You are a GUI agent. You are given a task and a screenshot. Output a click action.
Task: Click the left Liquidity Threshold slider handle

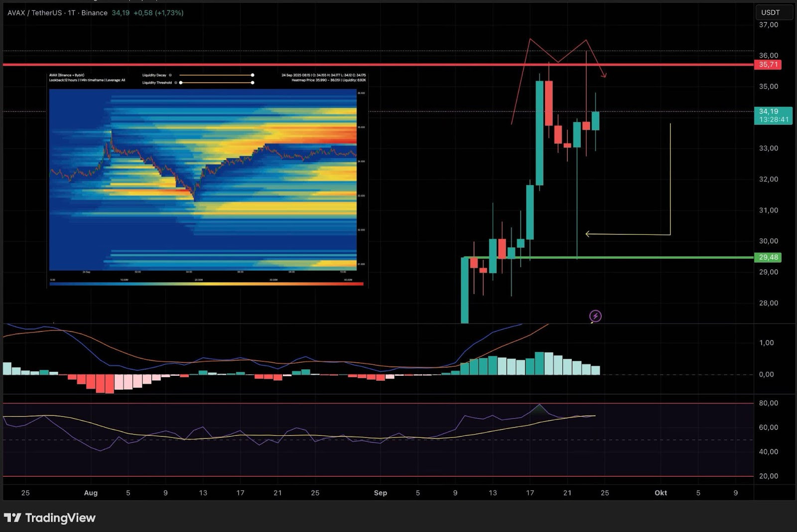tap(181, 83)
